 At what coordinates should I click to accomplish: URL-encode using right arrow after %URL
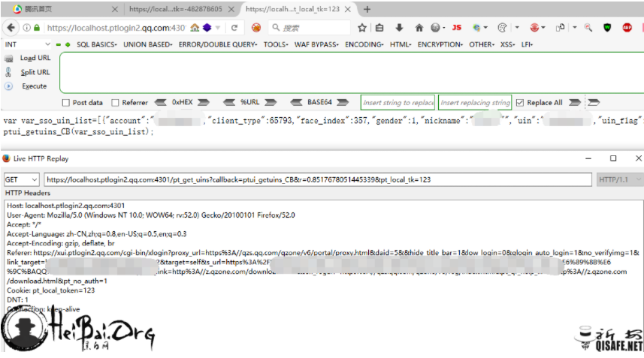click(x=271, y=102)
